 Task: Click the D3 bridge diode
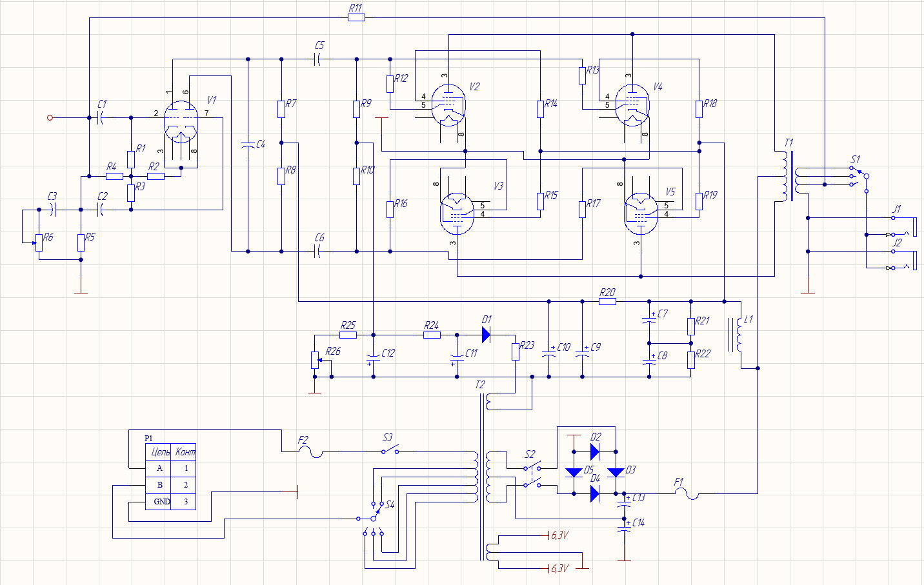(x=616, y=472)
